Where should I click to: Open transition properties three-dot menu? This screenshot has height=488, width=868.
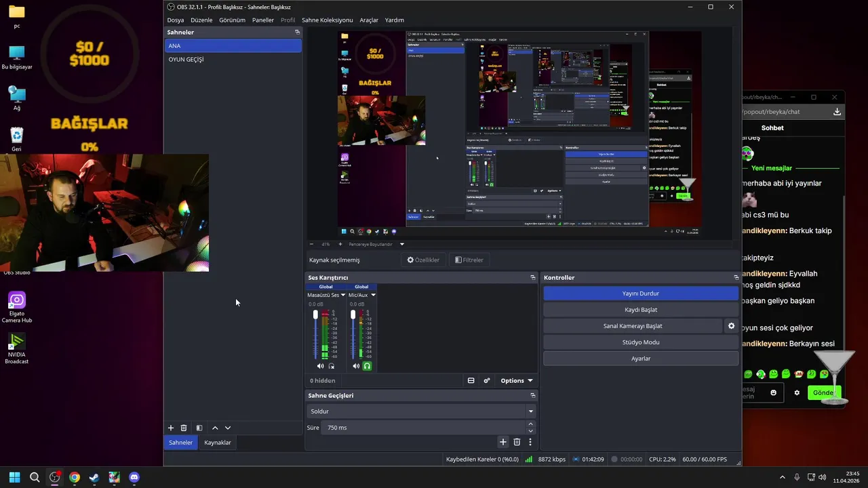click(x=530, y=442)
